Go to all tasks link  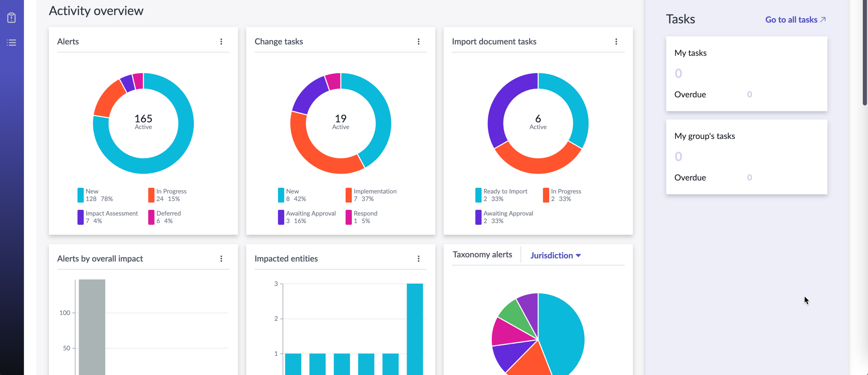pyautogui.click(x=796, y=19)
